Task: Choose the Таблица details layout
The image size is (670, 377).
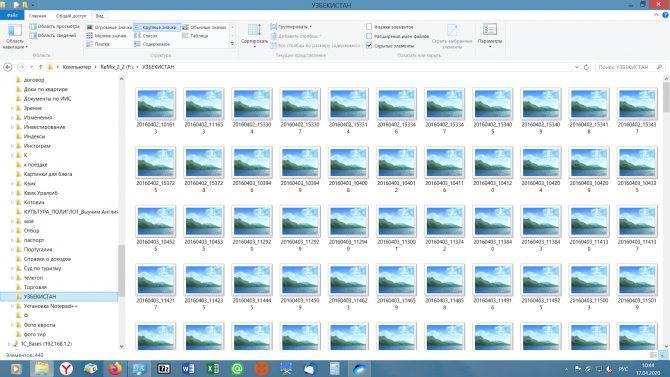Action: 195,36
